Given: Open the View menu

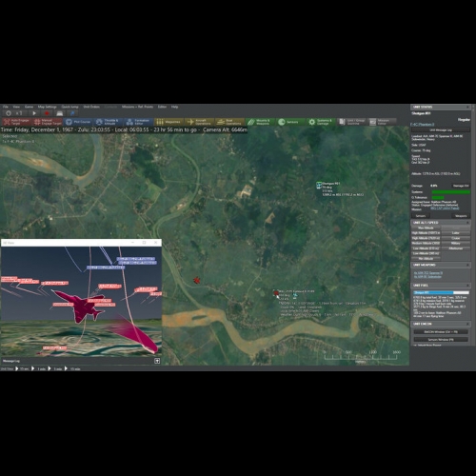Looking at the screenshot, I should pyautogui.click(x=16, y=107).
